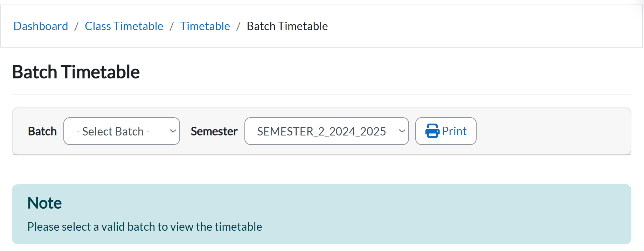Go to Dashboard via breadcrumb

point(41,26)
